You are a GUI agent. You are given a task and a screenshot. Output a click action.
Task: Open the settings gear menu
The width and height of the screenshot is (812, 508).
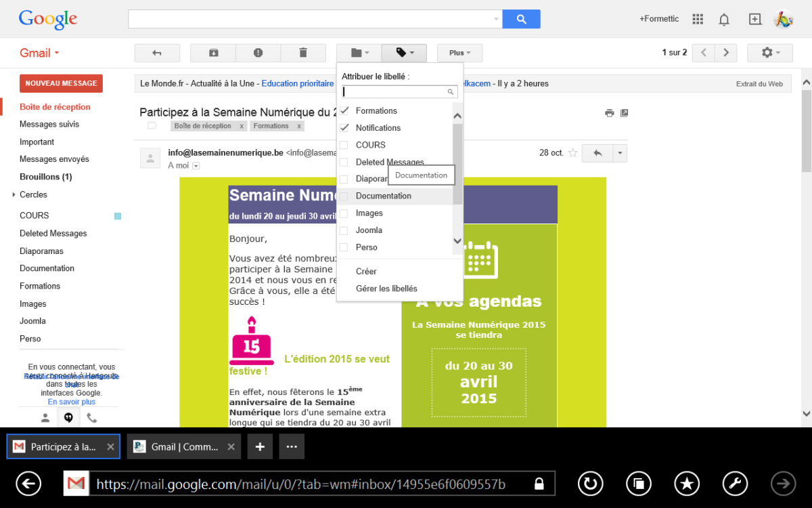(x=770, y=53)
